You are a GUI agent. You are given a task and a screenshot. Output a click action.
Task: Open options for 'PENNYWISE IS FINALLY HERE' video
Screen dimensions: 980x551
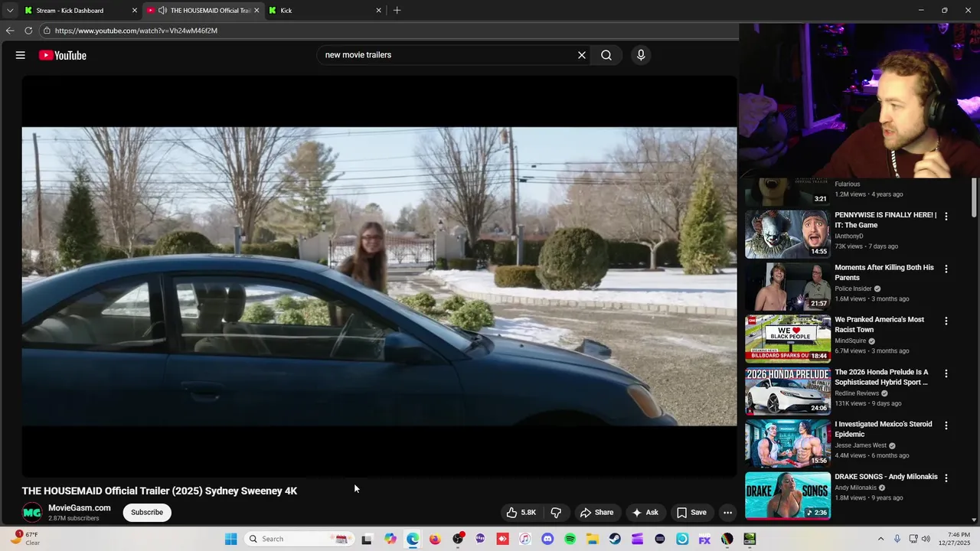click(946, 217)
